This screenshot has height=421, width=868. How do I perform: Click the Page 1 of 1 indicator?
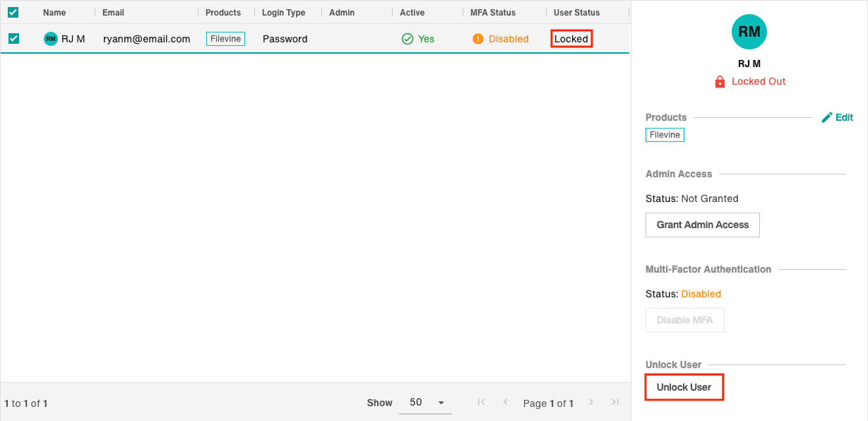(x=548, y=403)
